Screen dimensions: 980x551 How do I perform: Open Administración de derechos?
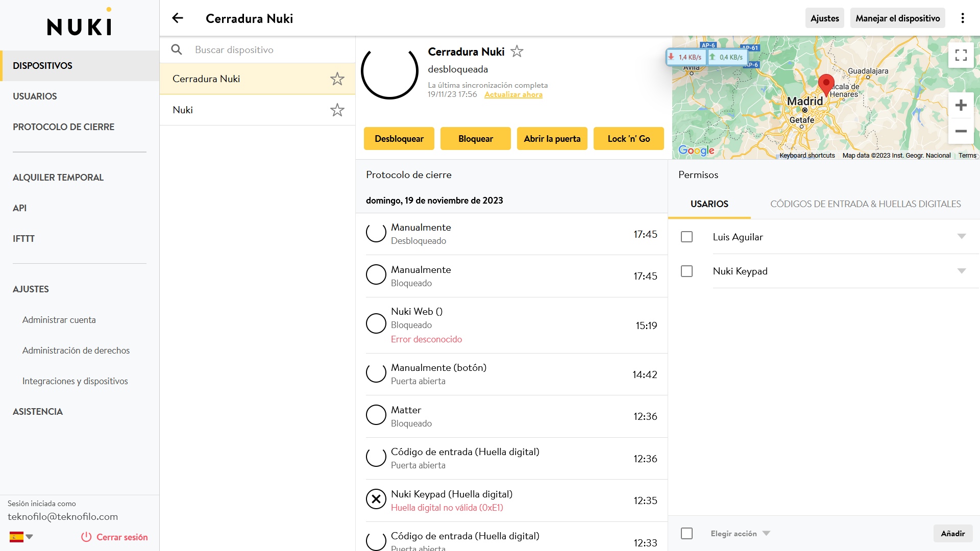(x=80, y=350)
